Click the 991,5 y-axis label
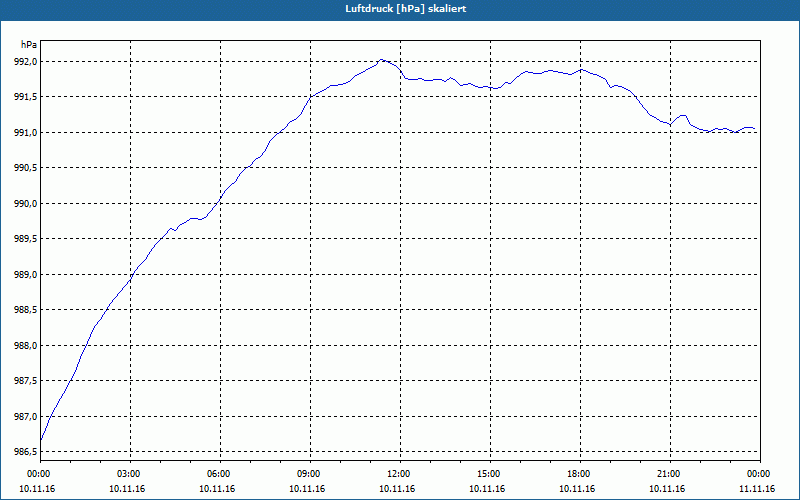 click(x=26, y=97)
